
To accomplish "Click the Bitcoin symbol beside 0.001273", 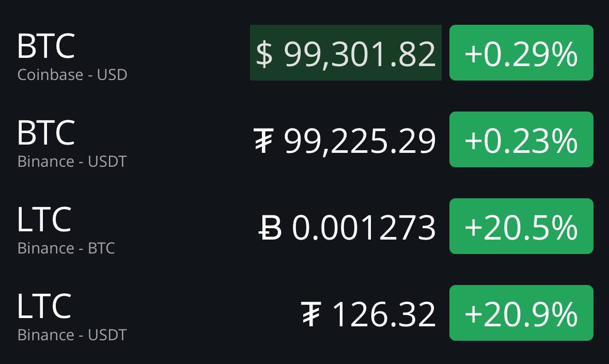I will pos(270,228).
